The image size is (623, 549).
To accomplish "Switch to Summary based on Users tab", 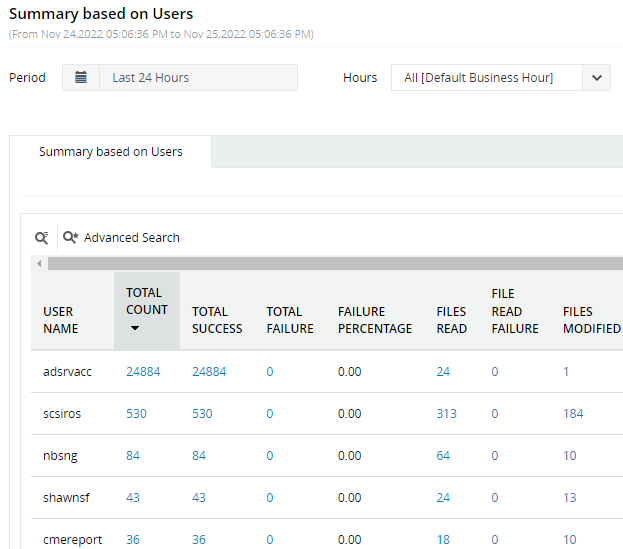I will coord(110,152).
